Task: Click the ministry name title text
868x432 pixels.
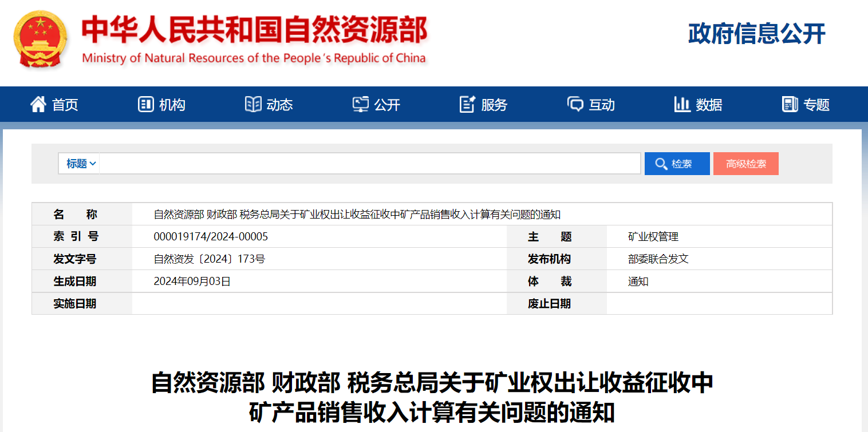Action: coord(254,31)
